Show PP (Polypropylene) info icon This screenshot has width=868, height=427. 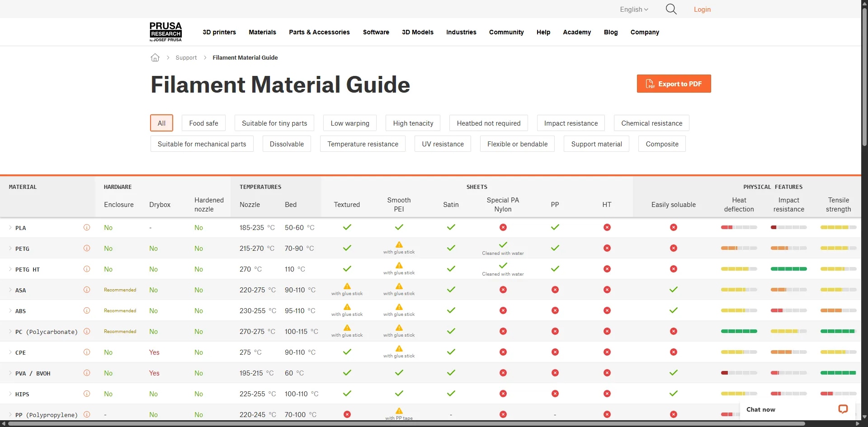(x=87, y=414)
